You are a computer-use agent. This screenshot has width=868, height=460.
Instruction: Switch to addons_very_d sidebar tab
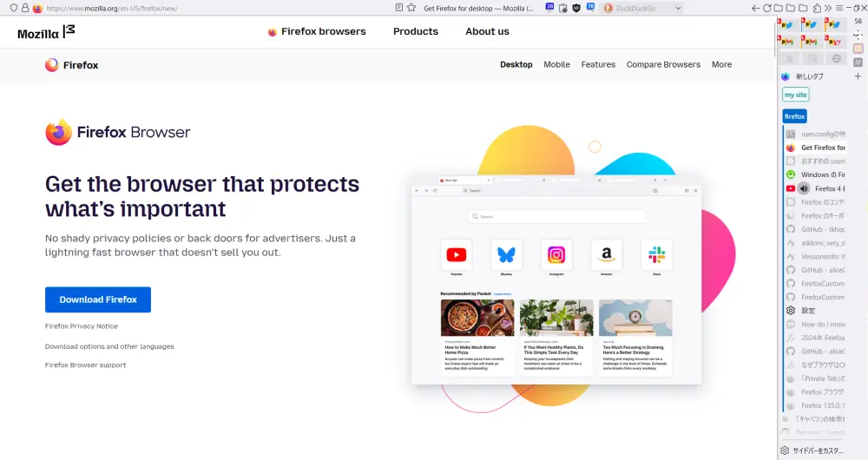[815, 243]
